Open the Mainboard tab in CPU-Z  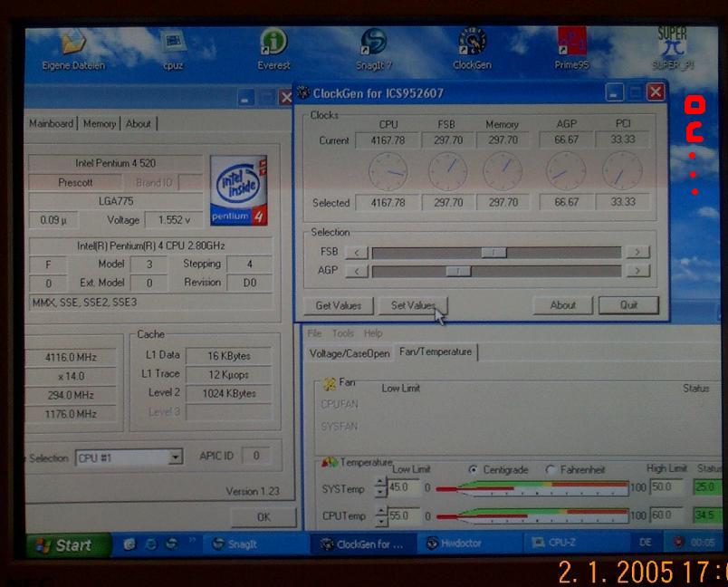pos(51,123)
